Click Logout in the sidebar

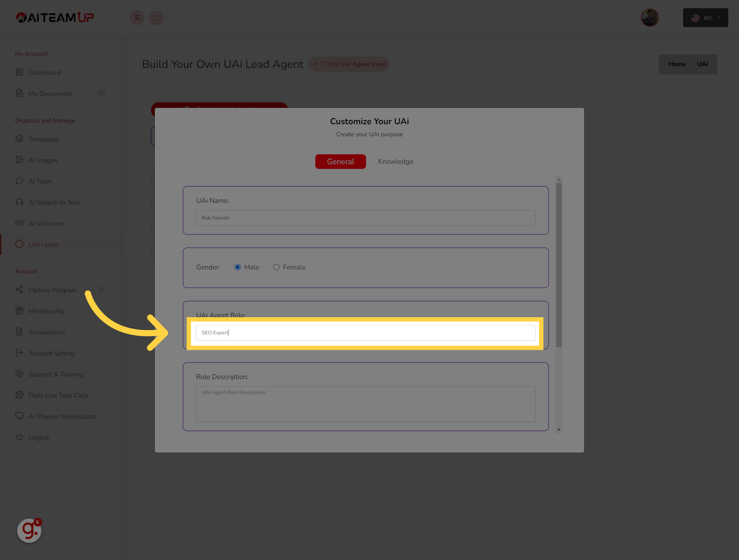pos(38,437)
